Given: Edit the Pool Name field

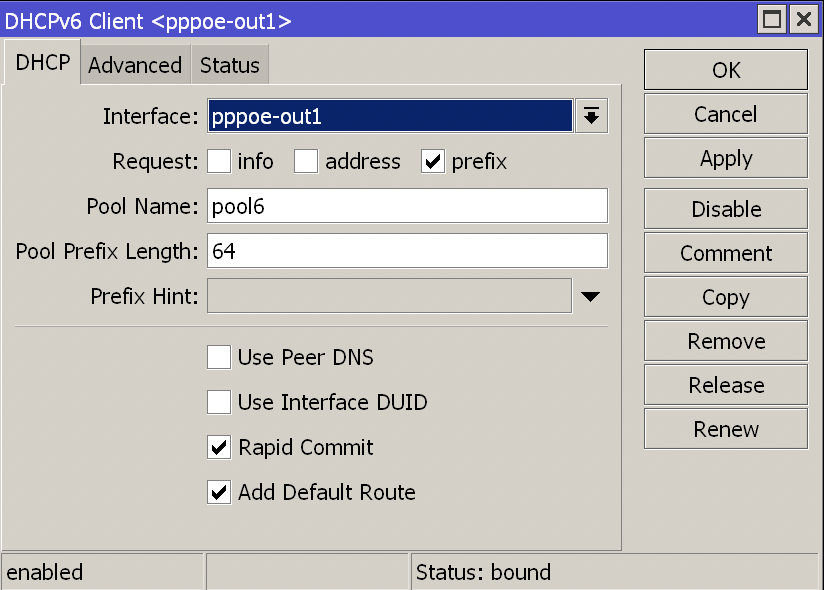Looking at the screenshot, I should (407, 206).
